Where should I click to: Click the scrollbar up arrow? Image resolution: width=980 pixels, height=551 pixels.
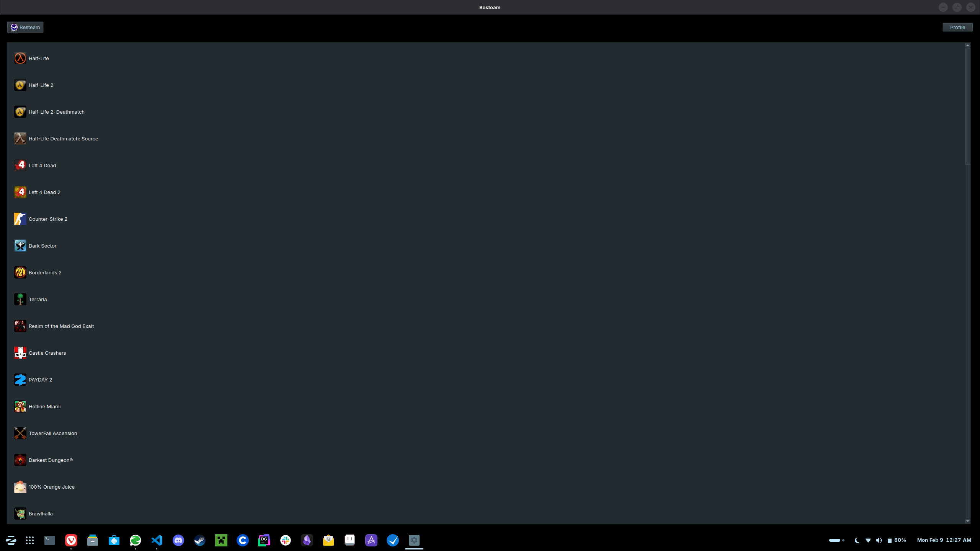[x=968, y=45]
